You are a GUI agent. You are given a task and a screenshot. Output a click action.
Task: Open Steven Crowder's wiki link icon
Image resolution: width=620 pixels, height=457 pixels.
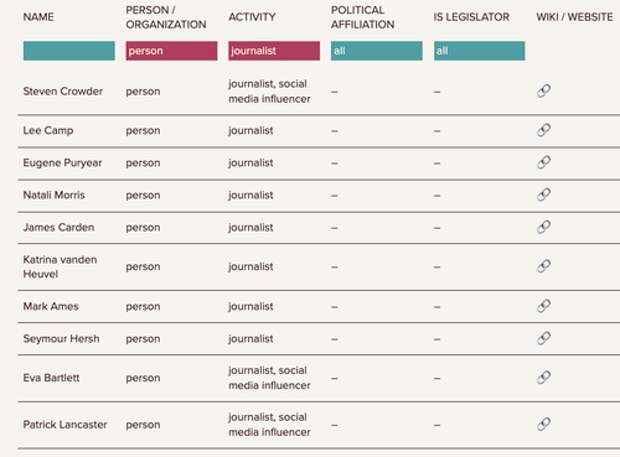pos(544,91)
